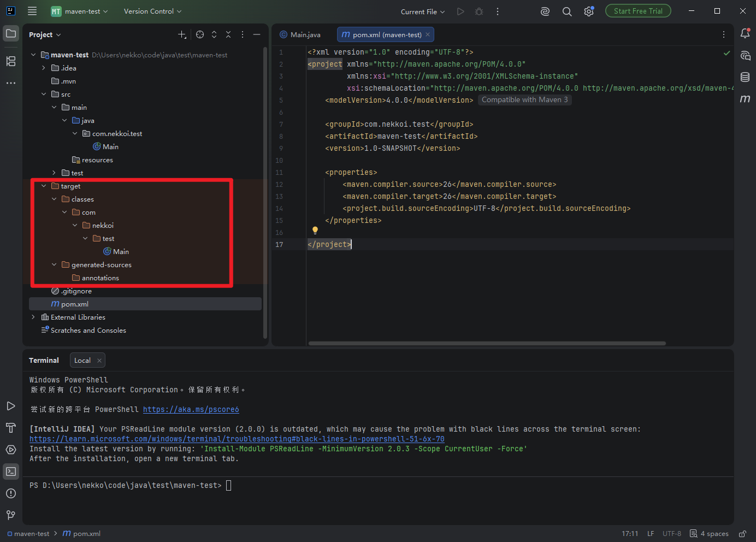Screen dimensions: 756x542
Task: Open the main hamburger menu
Action: 32,11
